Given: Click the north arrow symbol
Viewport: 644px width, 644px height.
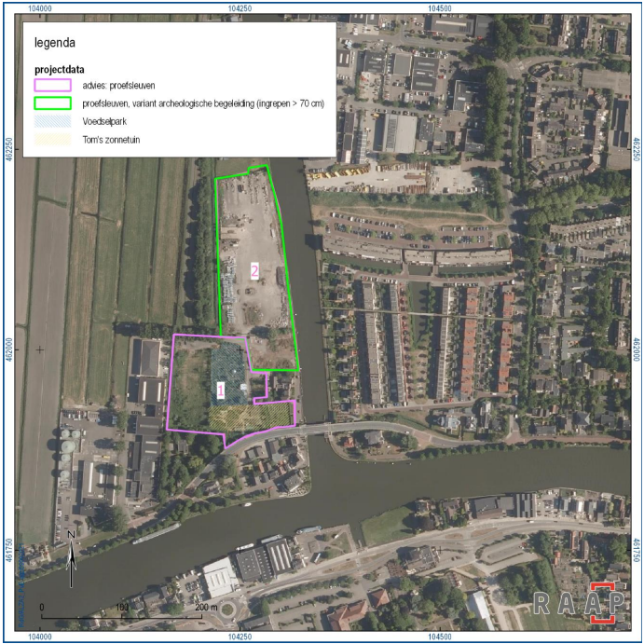Looking at the screenshot, I should click(71, 558).
